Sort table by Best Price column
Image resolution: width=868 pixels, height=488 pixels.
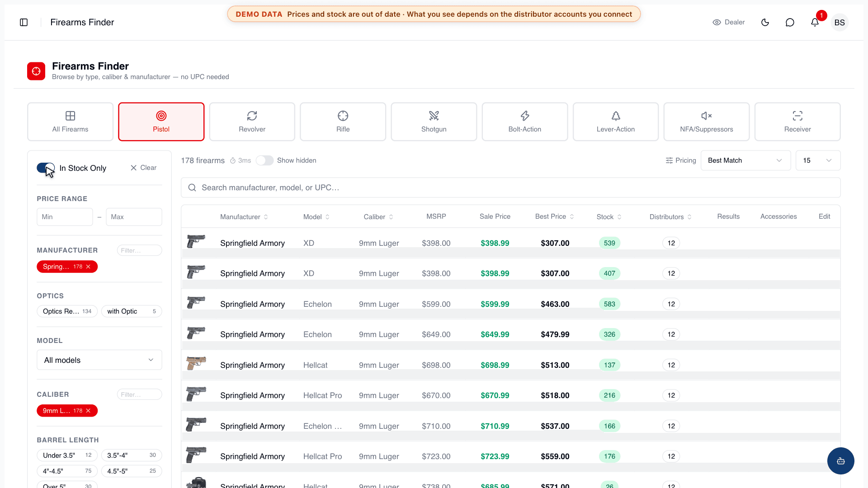coord(555,216)
